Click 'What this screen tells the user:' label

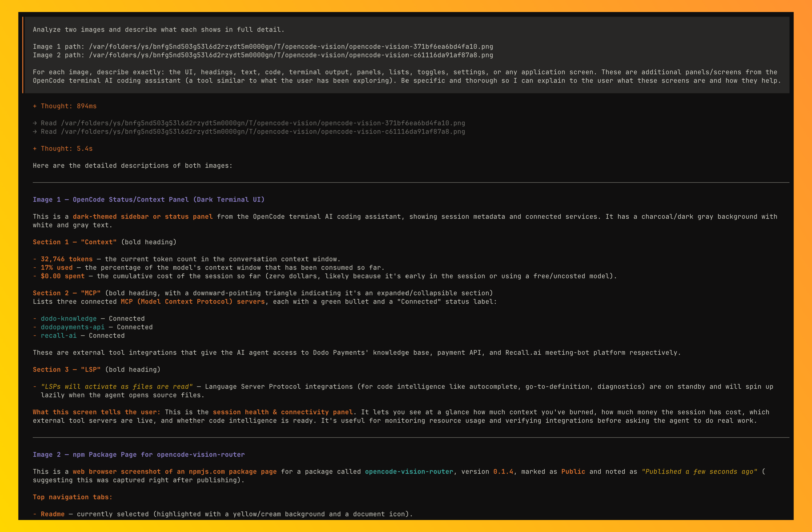click(x=97, y=412)
